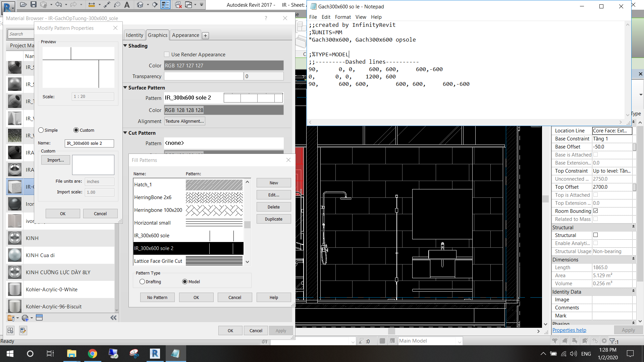The height and width of the screenshot is (362, 644).
Task: Click the Undo arrow icon
Action: click(x=59, y=5)
